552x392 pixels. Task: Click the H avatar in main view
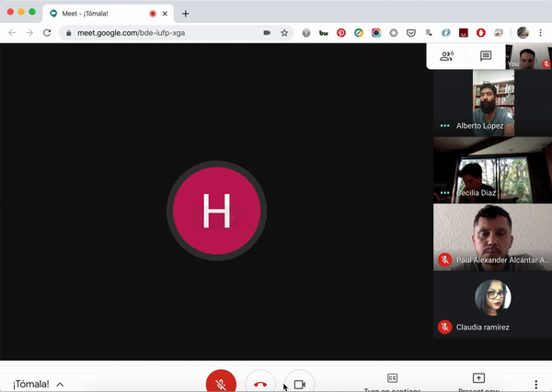coord(216,211)
